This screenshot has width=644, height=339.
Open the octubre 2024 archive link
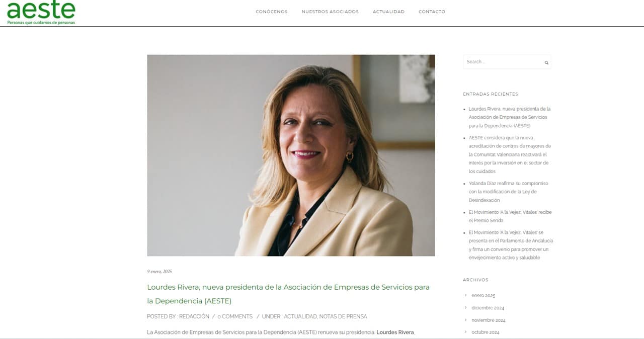[x=486, y=332]
